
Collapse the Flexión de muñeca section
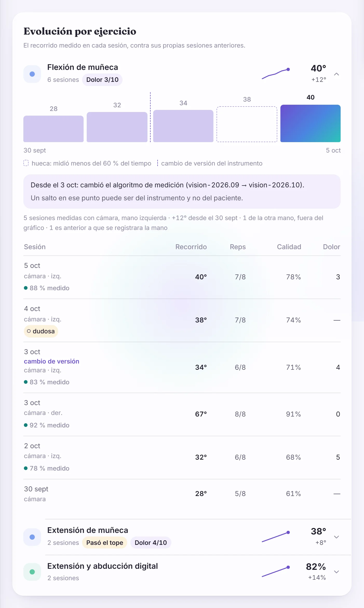pyautogui.click(x=336, y=74)
